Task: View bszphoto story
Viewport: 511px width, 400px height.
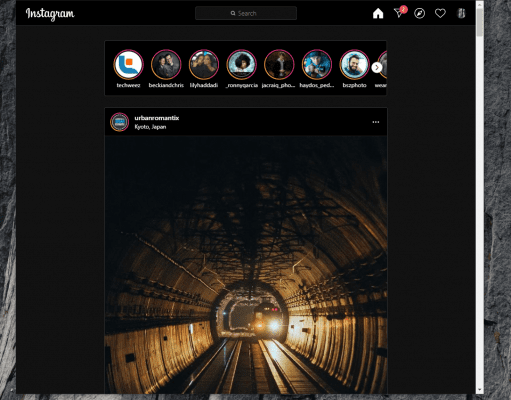Action: pos(354,64)
